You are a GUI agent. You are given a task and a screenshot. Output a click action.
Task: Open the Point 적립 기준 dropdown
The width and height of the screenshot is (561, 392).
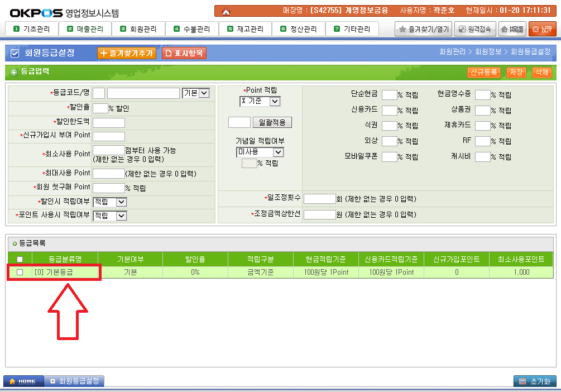[260, 102]
